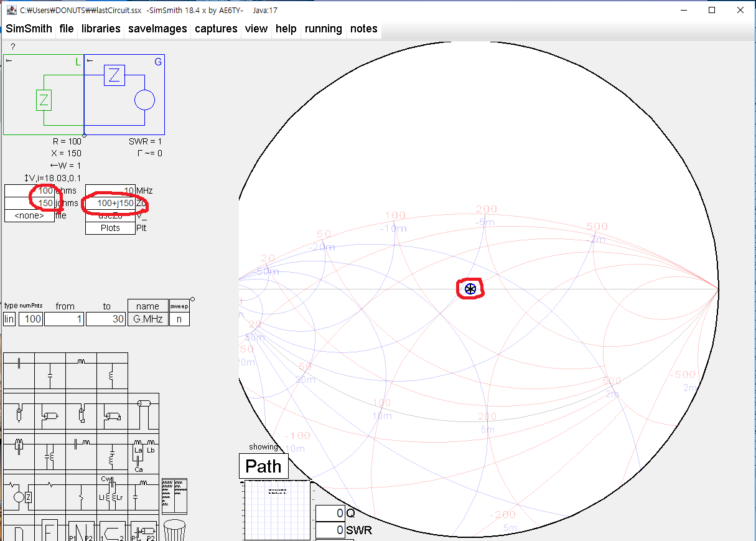Edit the sweep to field
The width and height of the screenshot is (756, 541).
coord(106,319)
